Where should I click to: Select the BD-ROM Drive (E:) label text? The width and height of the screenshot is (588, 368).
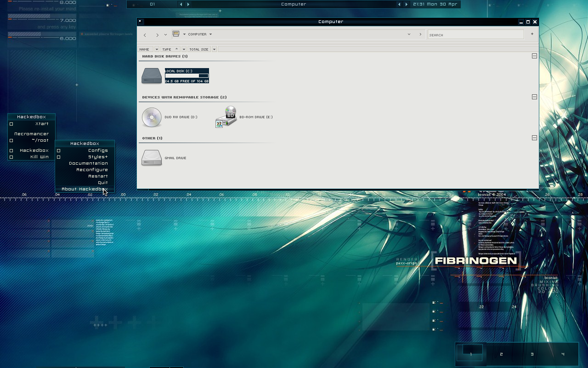click(256, 117)
